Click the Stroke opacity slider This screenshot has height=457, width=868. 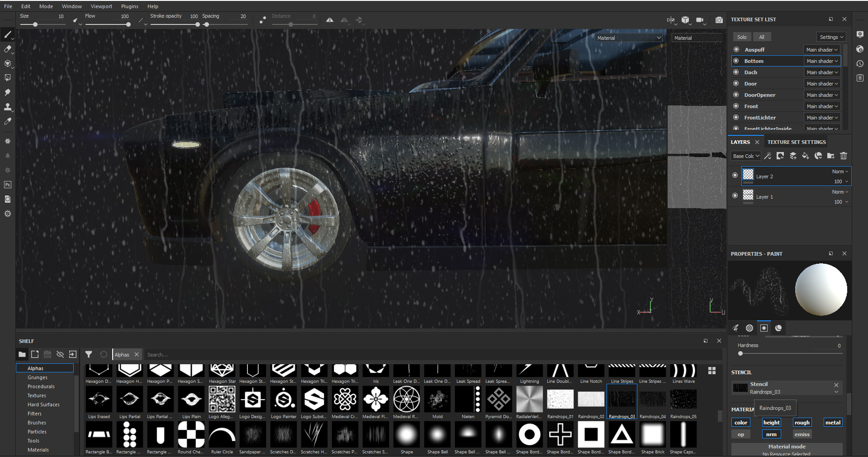pyautogui.click(x=174, y=24)
